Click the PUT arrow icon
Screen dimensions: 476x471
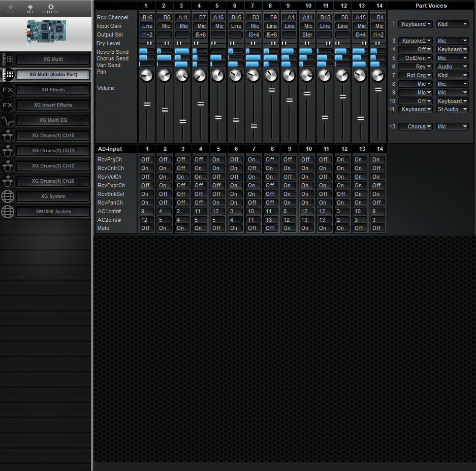tap(10, 8)
